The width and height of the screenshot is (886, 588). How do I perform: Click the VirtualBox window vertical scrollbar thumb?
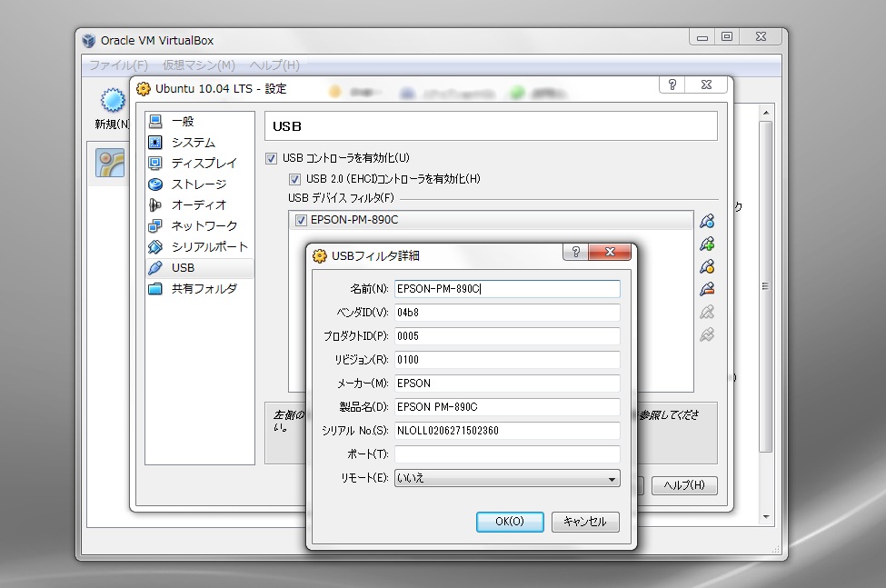[766, 286]
